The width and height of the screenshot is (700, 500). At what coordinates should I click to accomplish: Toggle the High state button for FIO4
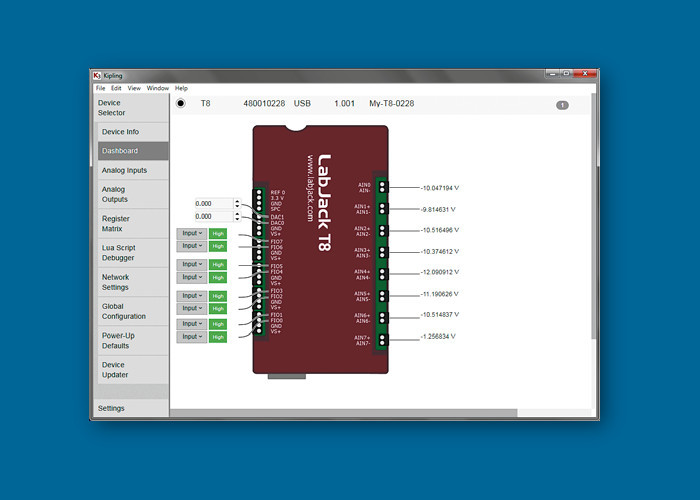[x=218, y=278]
